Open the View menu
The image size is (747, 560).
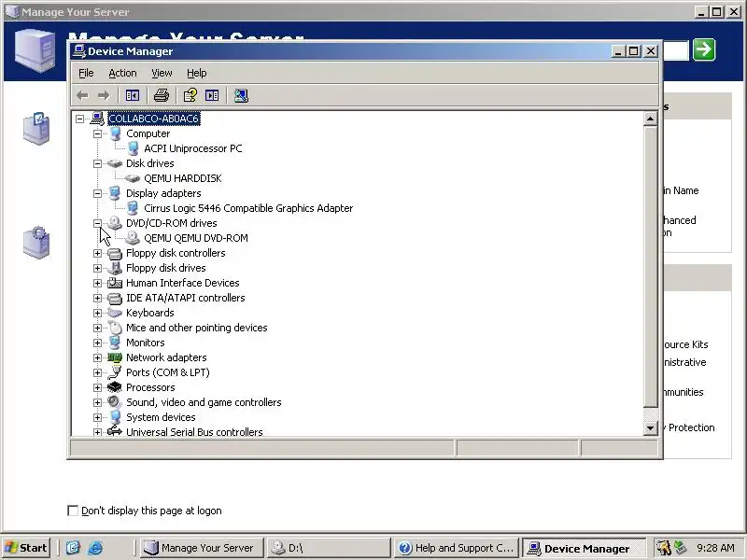pyautogui.click(x=162, y=73)
